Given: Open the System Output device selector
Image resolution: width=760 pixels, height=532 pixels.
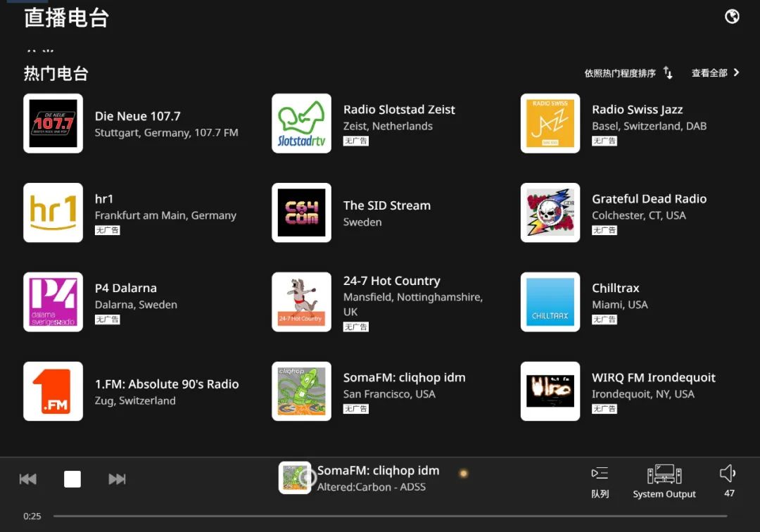Looking at the screenshot, I should point(664,481).
